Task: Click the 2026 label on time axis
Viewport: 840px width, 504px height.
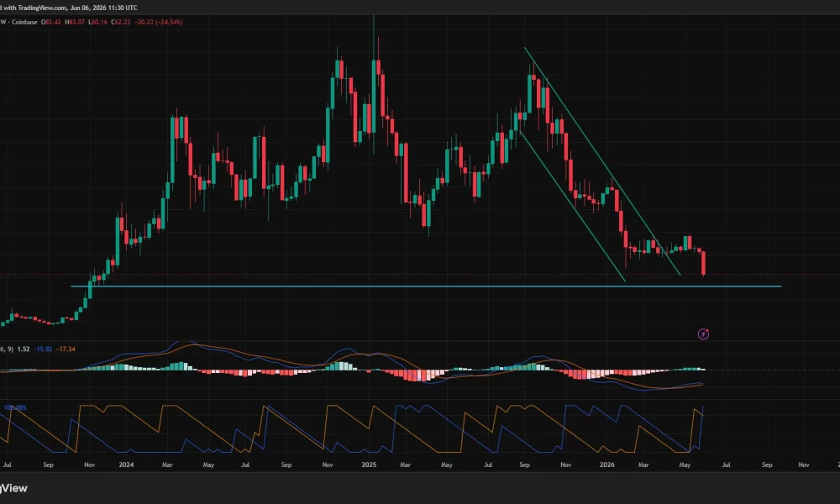Action: point(607,465)
